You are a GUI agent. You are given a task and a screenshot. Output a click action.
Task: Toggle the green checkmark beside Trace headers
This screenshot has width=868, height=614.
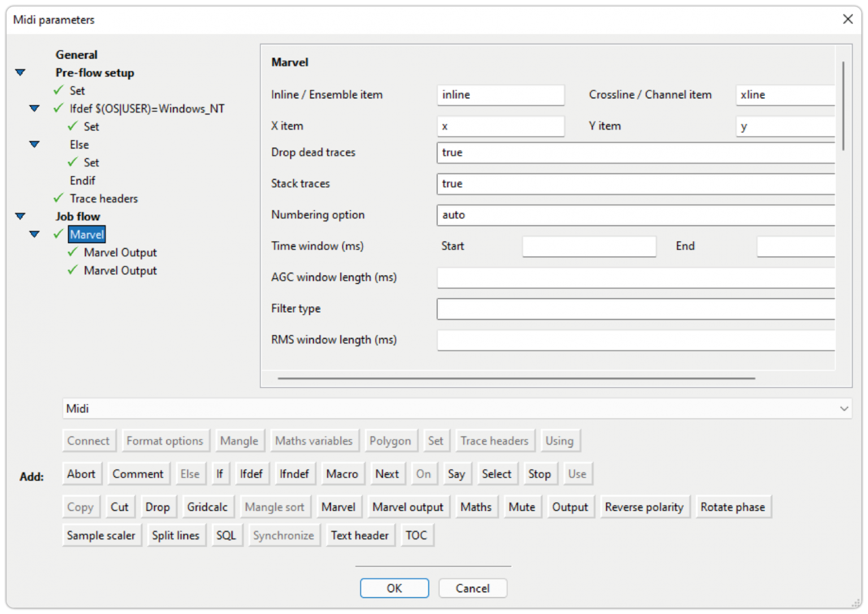[x=59, y=198]
